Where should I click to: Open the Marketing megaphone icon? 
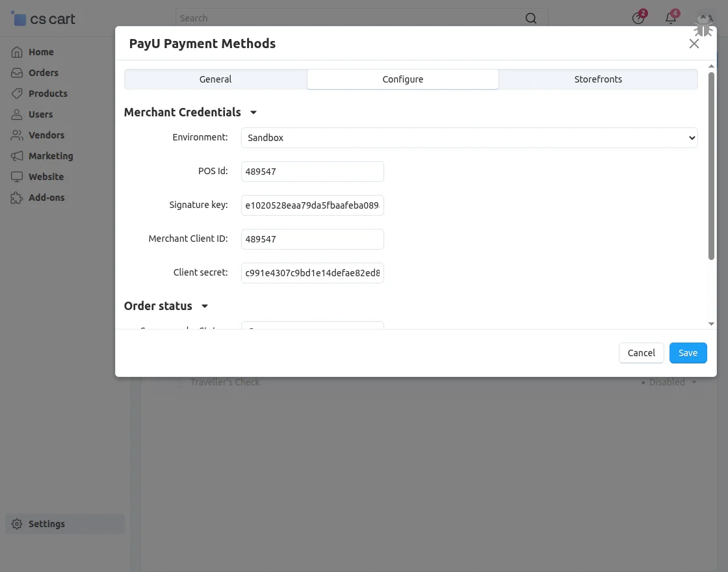(x=16, y=155)
